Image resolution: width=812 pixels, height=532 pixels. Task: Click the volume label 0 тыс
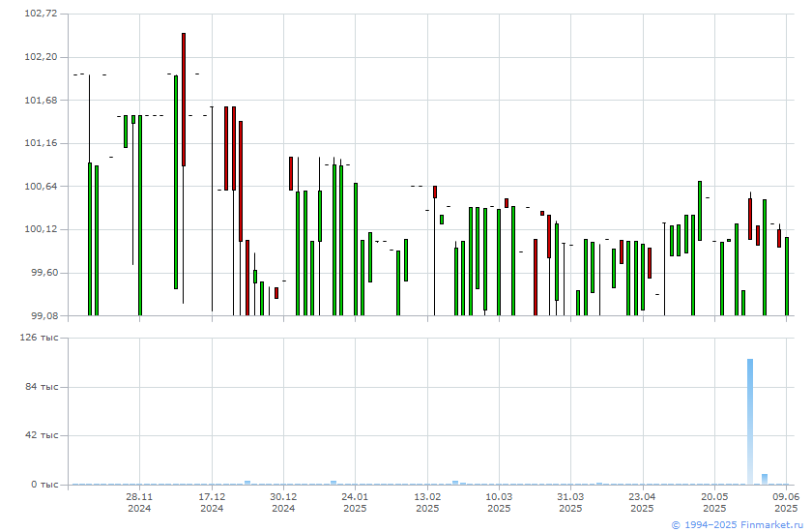pos(44,485)
